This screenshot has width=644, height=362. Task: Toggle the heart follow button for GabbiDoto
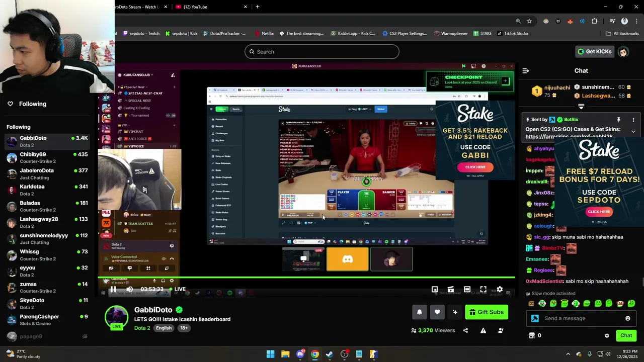pyautogui.click(x=437, y=312)
